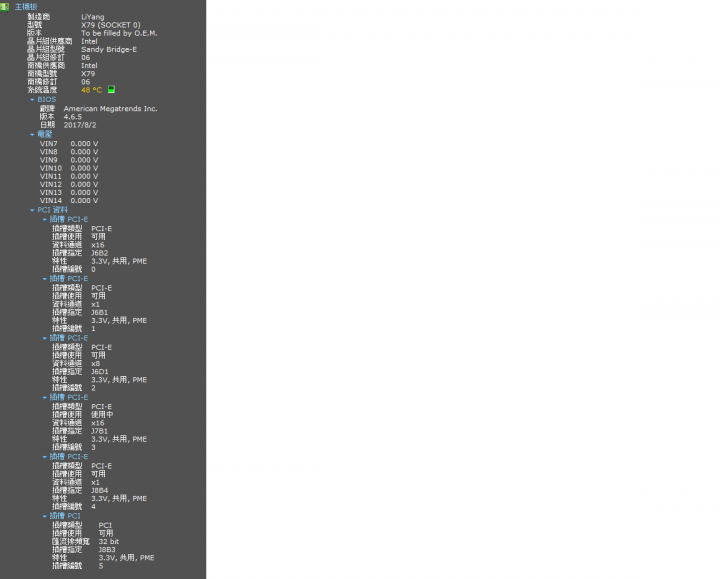Viewport: 720px width, 579px height.
Task: Click the VIN9 voltage row
Action: click(69, 160)
